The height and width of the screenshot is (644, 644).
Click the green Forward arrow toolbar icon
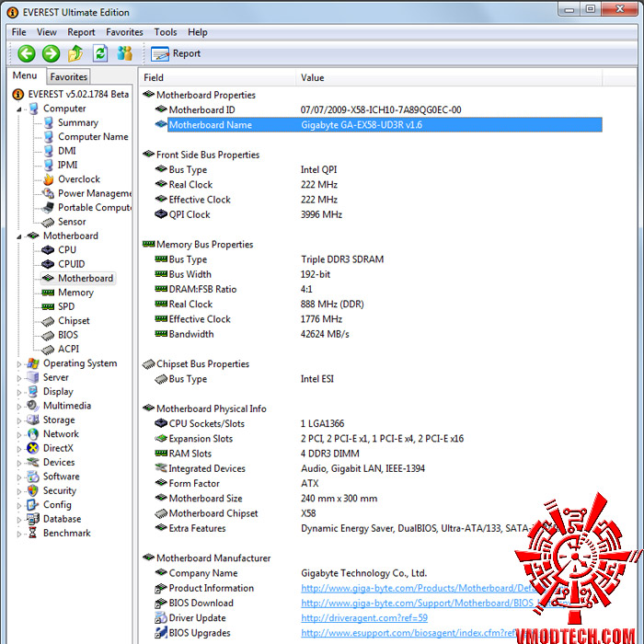point(52,53)
